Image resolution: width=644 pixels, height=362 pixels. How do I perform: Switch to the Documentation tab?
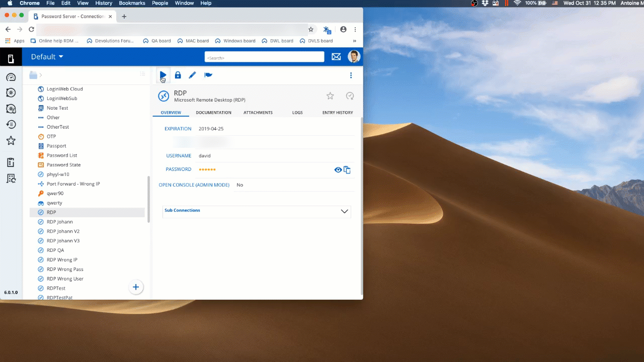[x=213, y=113]
